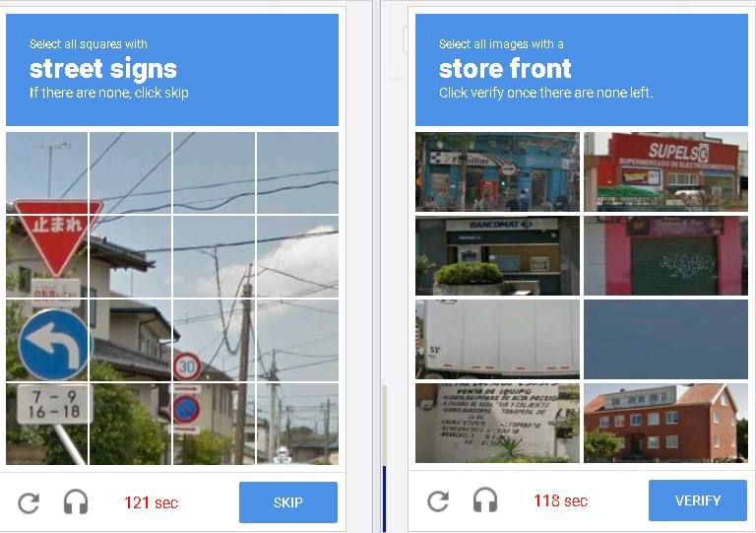756x533 pixels.
Task: Choose the white truck trailer image
Action: (x=497, y=340)
